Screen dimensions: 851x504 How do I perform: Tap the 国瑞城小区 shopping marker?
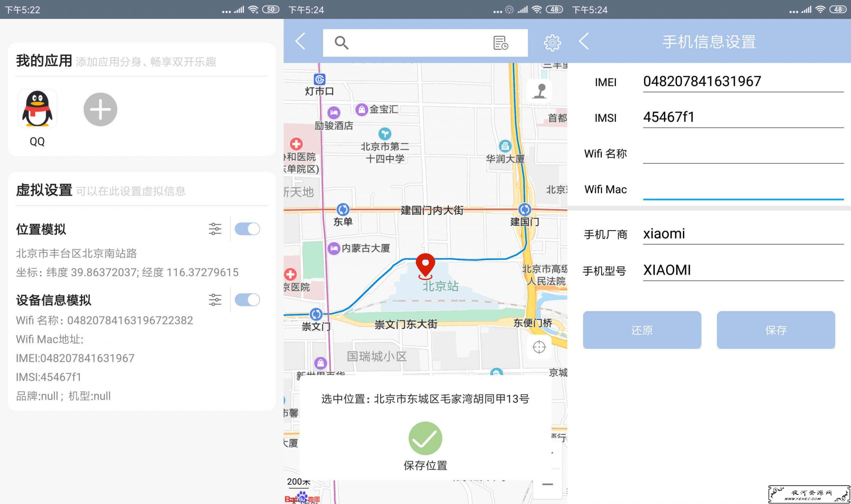click(320, 363)
